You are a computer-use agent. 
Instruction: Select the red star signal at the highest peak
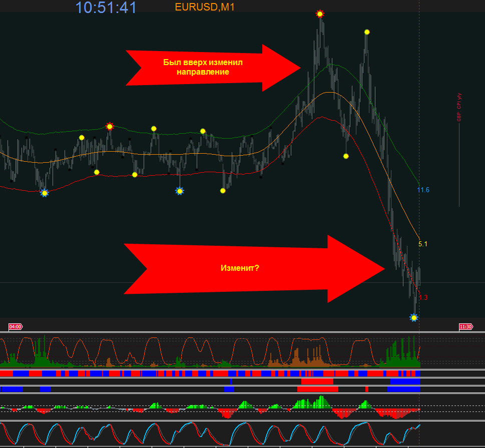point(320,14)
